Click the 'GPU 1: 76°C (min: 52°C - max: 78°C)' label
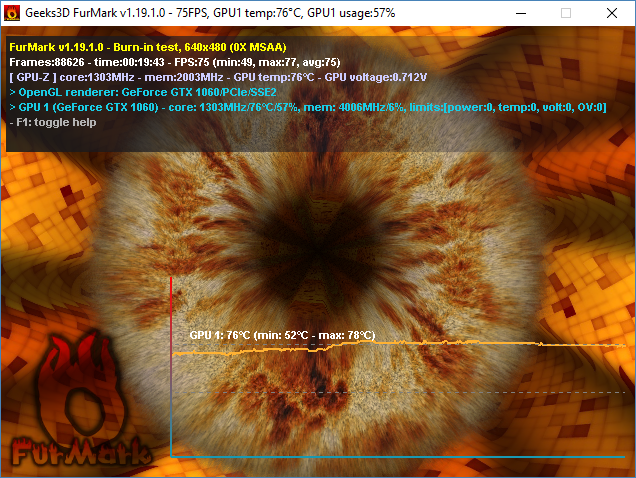 click(282, 335)
